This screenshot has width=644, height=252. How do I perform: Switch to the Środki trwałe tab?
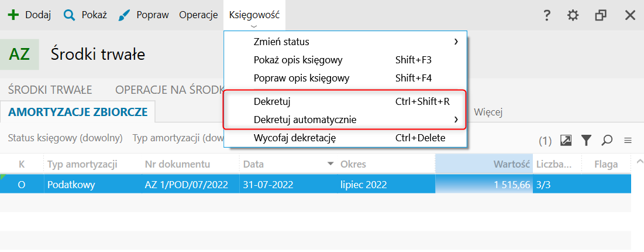click(x=50, y=90)
